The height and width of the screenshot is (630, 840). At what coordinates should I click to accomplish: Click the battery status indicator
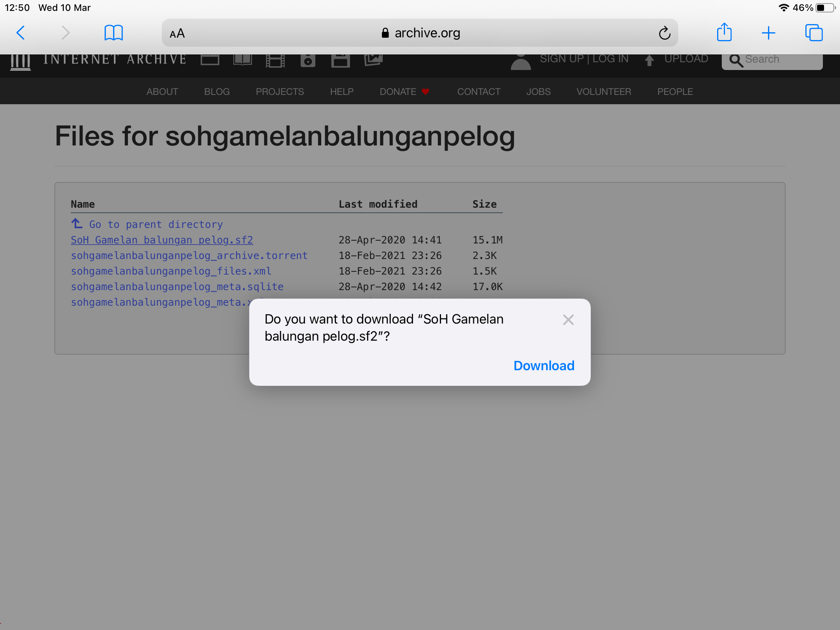pos(825,8)
